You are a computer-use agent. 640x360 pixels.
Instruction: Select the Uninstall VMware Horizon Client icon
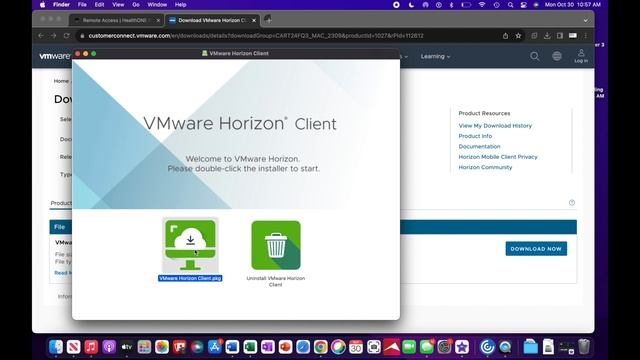pos(276,245)
